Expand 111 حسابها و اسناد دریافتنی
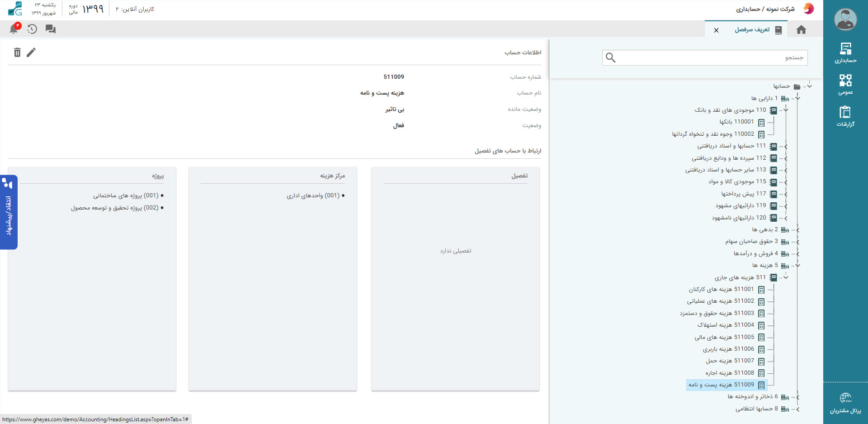This screenshot has height=424, width=868. tap(786, 146)
